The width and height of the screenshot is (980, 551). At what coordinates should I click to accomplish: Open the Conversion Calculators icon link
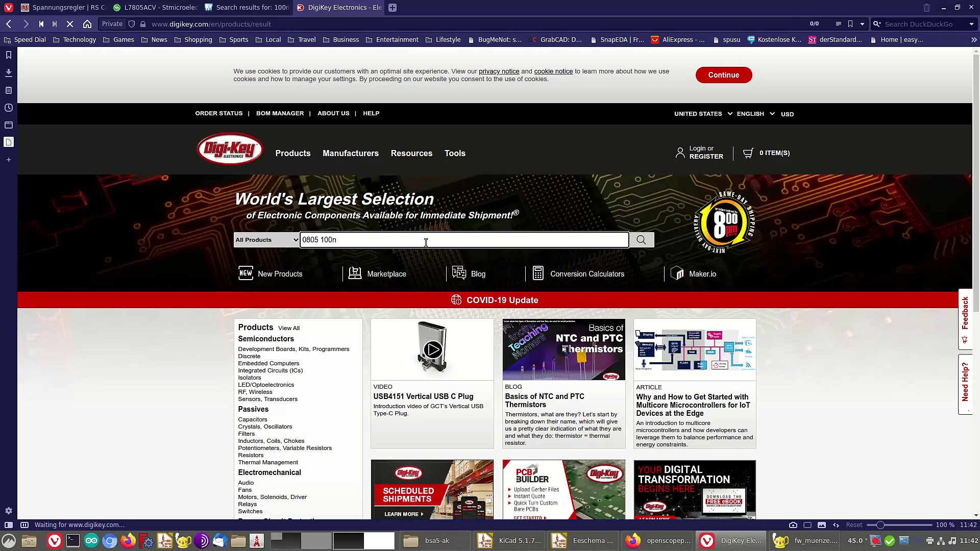tap(538, 273)
